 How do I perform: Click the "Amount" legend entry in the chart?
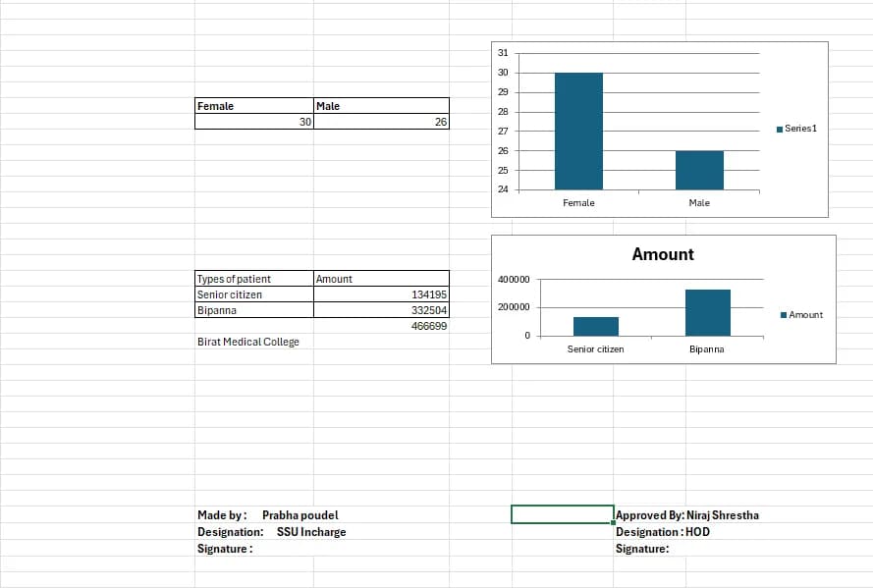pyautogui.click(x=801, y=315)
